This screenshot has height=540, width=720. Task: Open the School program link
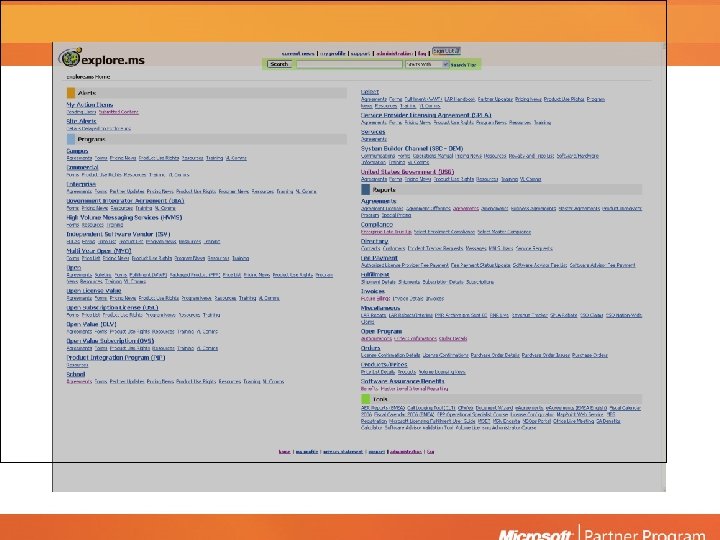point(76,374)
